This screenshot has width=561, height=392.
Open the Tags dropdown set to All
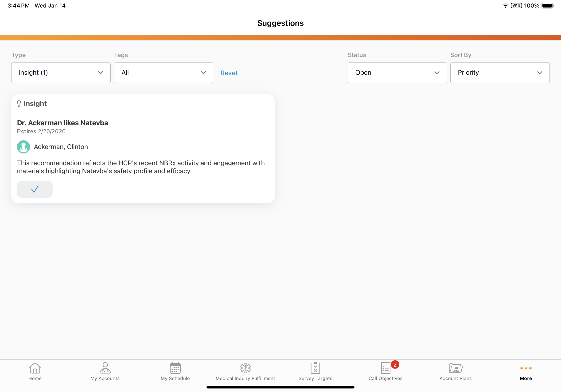[x=164, y=73]
